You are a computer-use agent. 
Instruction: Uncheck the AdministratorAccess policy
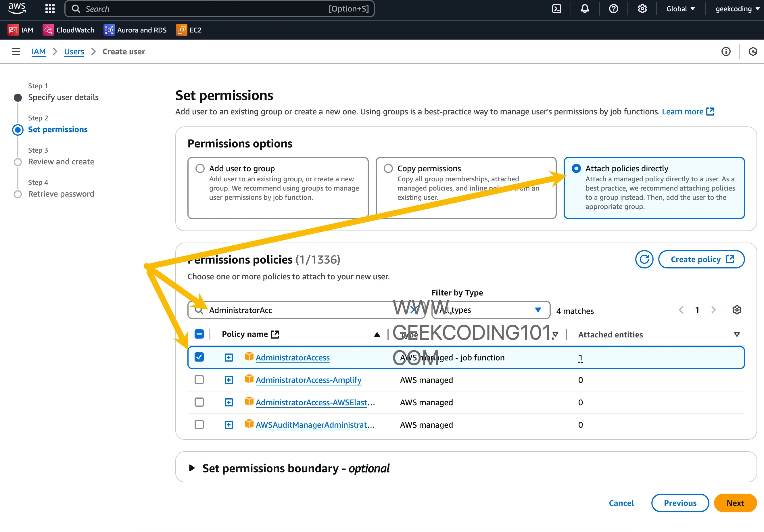[x=199, y=357]
